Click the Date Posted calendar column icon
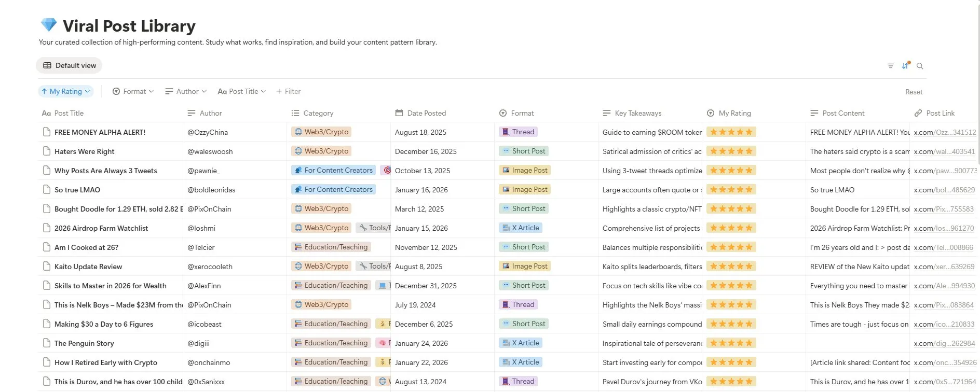980x392 pixels. coord(399,113)
